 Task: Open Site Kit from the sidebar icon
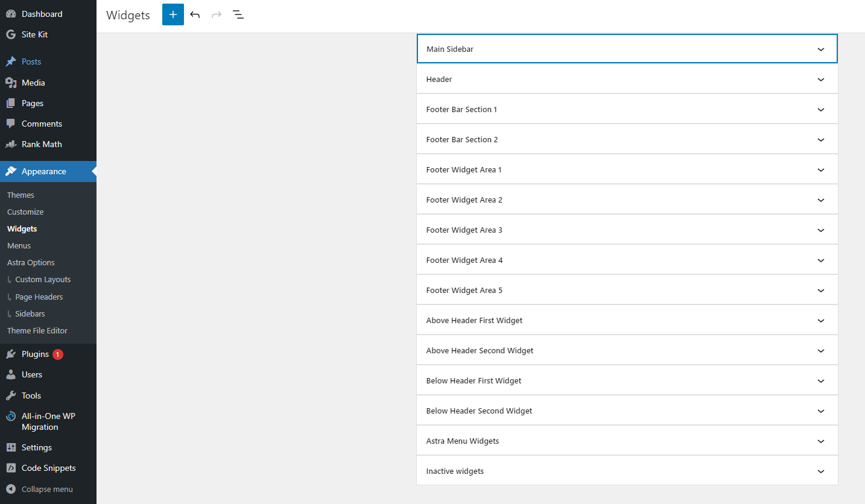tap(12, 34)
